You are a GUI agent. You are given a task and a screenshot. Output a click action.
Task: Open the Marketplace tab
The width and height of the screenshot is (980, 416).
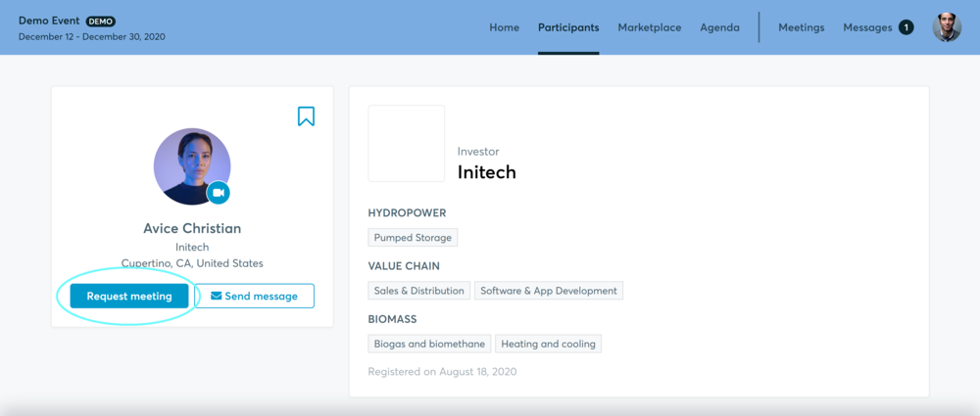pyautogui.click(x=649, y=27)
